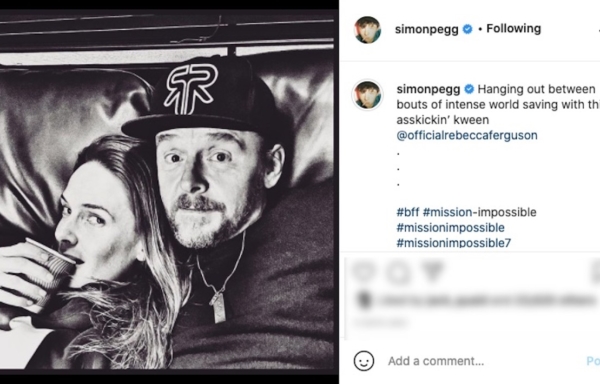
Task: Click the blurred share arrow icon
Action: pyautogui.click(x=432, y=272)
